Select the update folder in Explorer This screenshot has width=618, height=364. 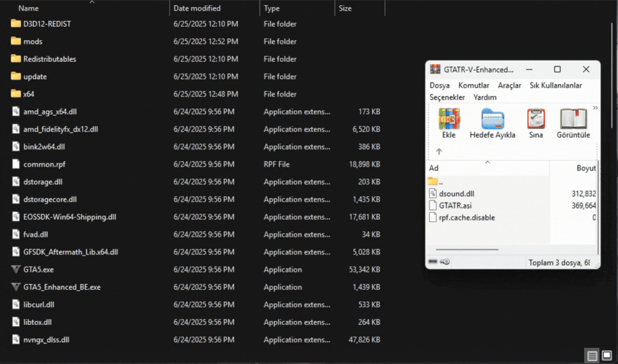tap(35, 76)
